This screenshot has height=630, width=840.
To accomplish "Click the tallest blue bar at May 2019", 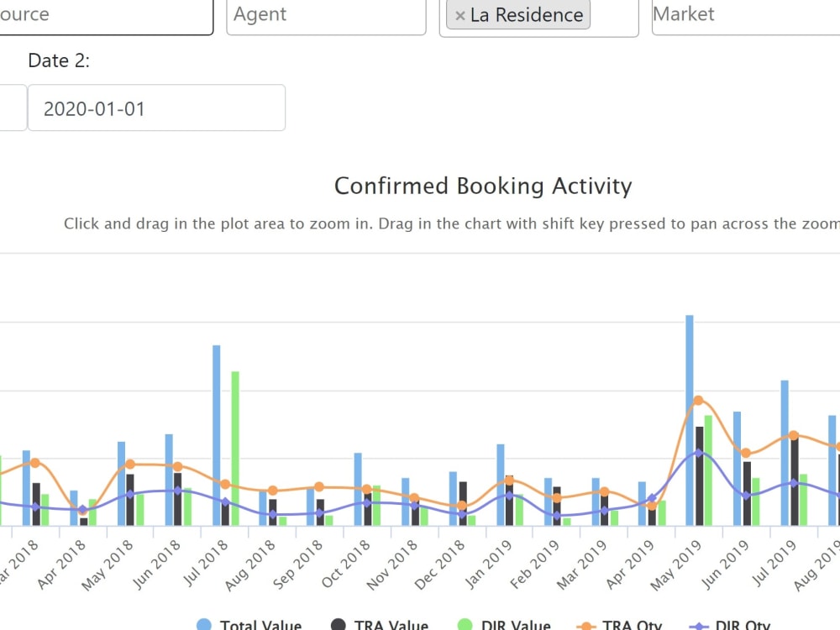I will tap(688, 378).
